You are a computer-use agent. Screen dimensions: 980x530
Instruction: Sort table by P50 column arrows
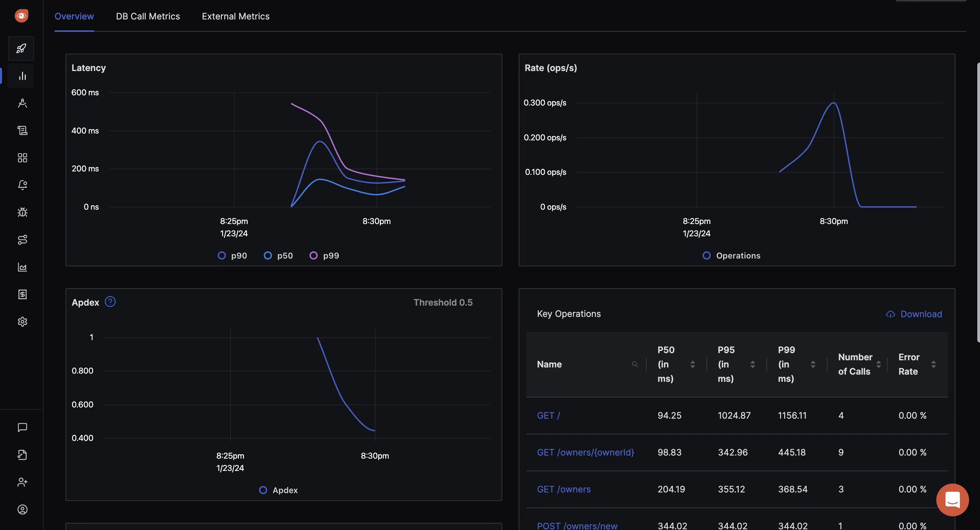(x=692, y=364)
